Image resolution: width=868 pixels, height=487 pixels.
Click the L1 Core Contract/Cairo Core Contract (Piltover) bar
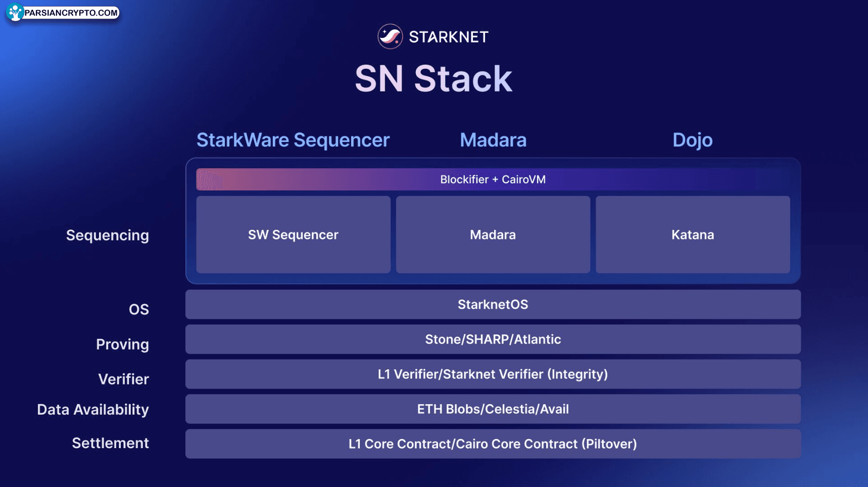coord(493,444)
